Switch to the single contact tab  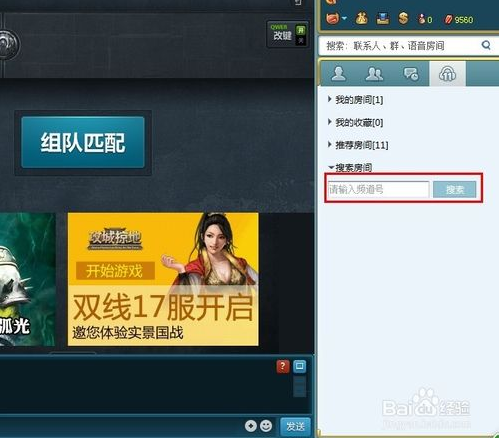(338, 74)
